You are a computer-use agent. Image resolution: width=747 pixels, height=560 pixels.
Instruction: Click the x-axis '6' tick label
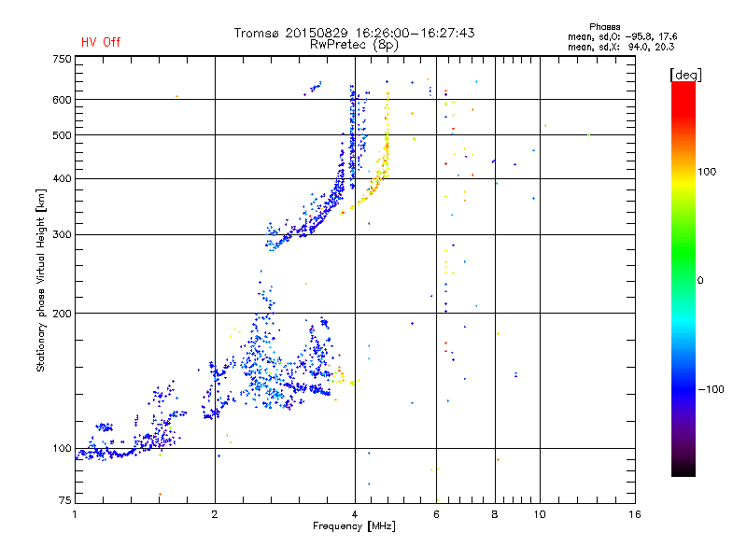436,514
